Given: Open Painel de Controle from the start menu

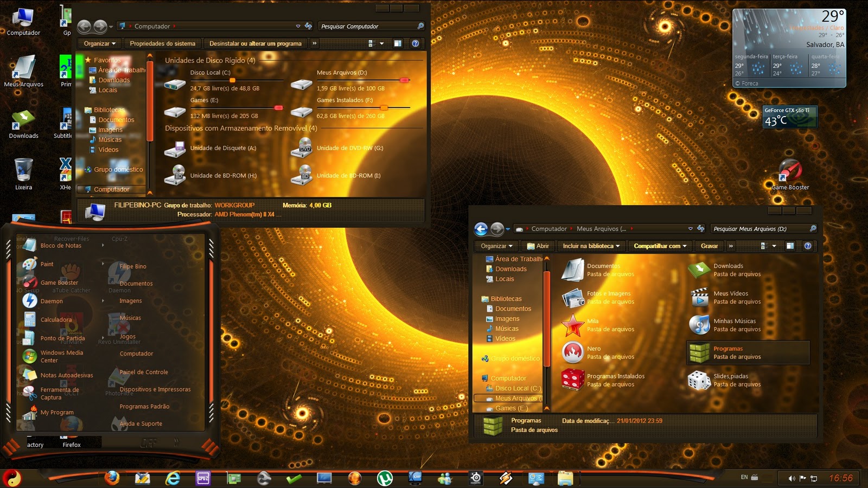Looking at the screenshot, I should point(143,372).
